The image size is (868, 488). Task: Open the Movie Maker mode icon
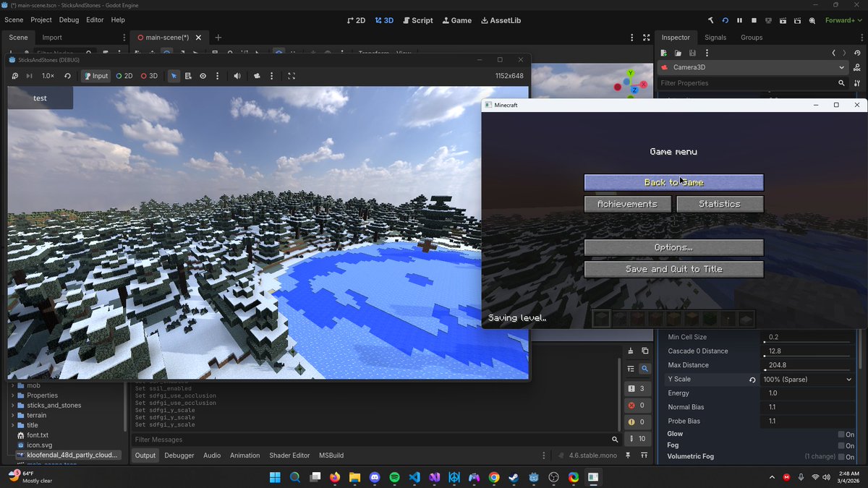pyautogui.click(x=812, y=20)
